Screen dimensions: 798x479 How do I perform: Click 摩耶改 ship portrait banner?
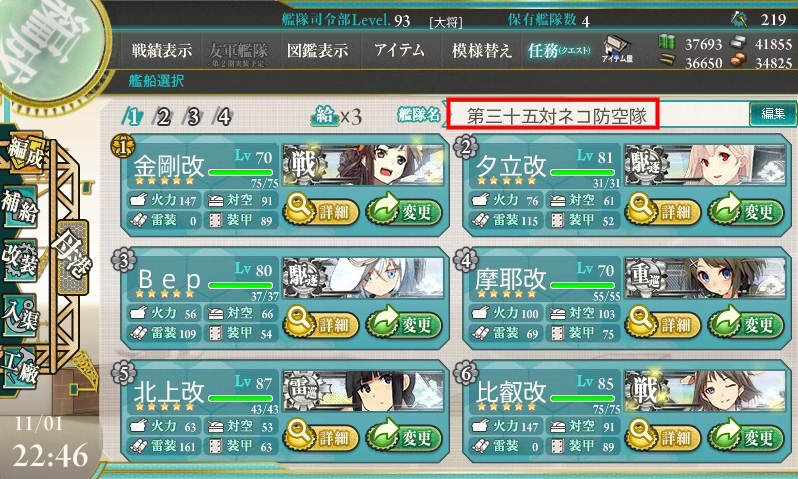[705, 277]
